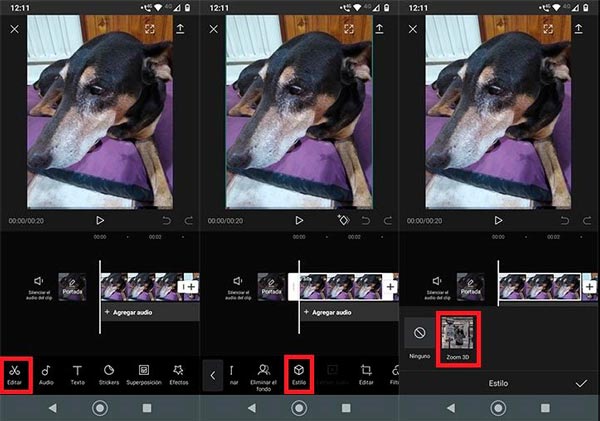Viewport: 600px width, 421px height.
Task: Edit the Portada cover in right screen
Action: (x=471, y=287)
